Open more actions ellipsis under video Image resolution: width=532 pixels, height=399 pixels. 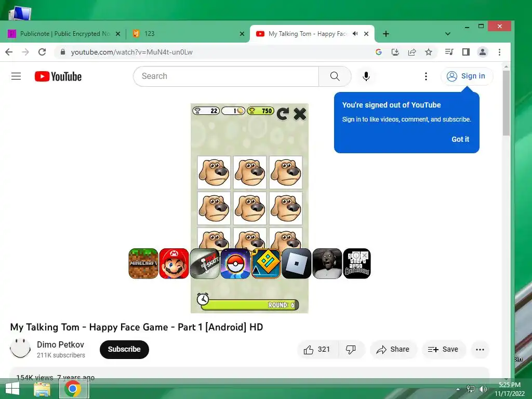480,350
